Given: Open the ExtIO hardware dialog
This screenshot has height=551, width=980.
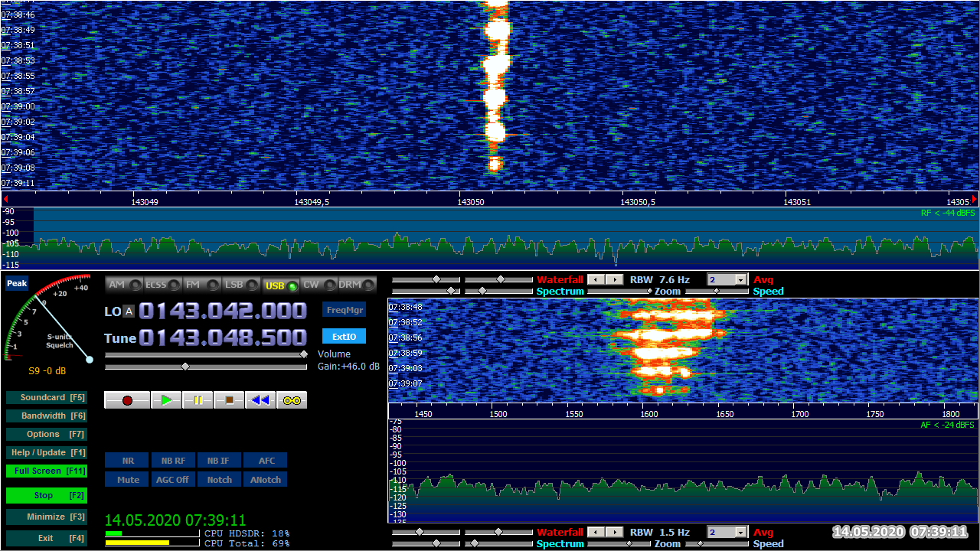Looking at the screenshot, I should pyautogui.click(x=344, y=336).
